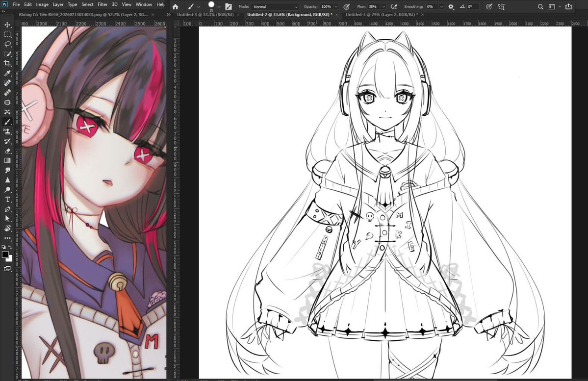Viewport: 588px width, 381px height.
Task: Open the Window menu
Action: click(144, 4)
